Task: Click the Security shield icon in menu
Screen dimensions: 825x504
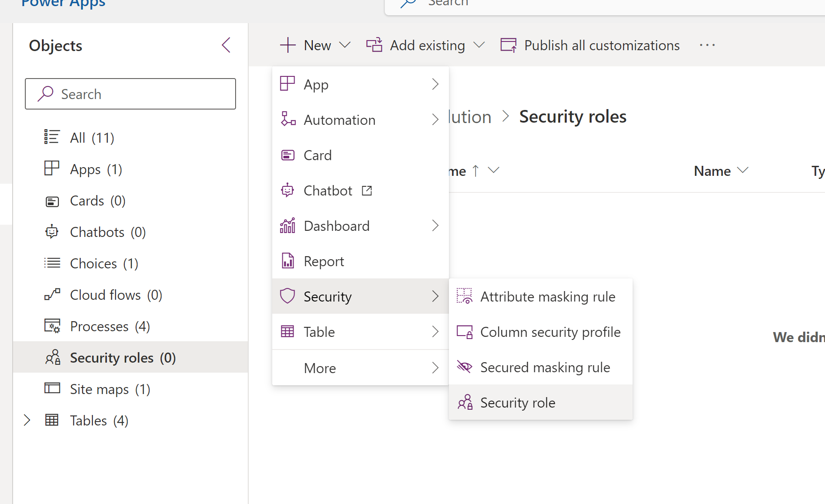Action: click(288, 296)
